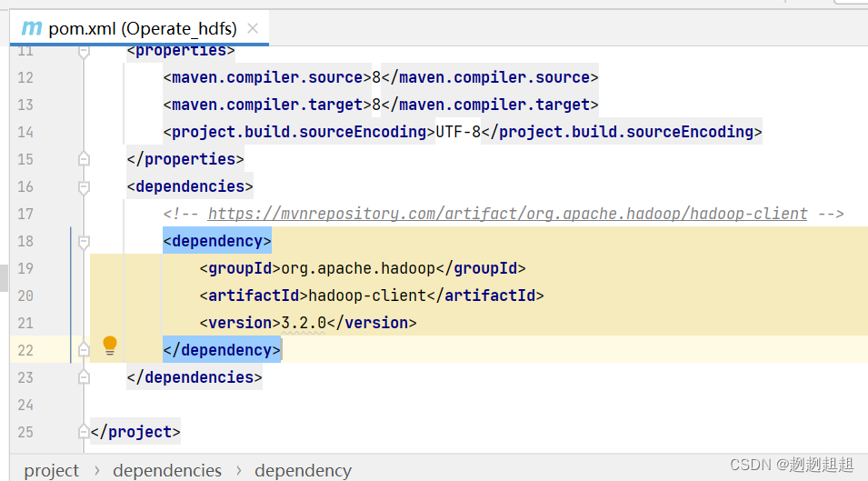Click line number 17 in the gutter
This screenshot has width=868, height=481.
[25, 214]
